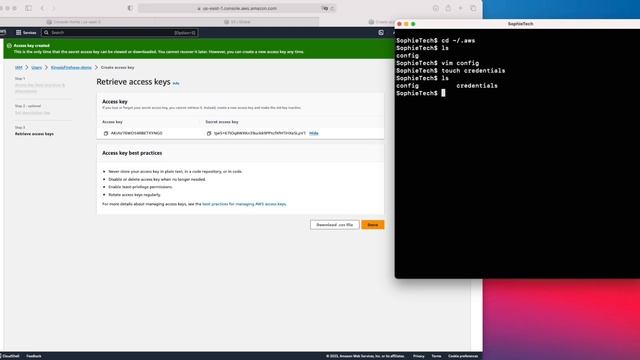640x360 pixels.
Task: Click the 'Access key best practices' heading
Action: tap(132, 153)
